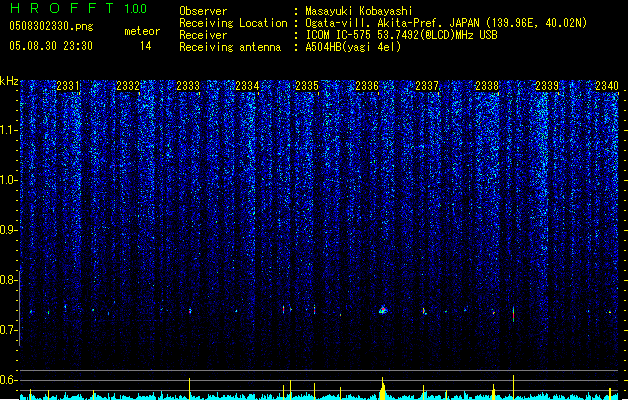Click the 2334 time marker
This screenshot has height=400, width=629.
click(247, 86)
